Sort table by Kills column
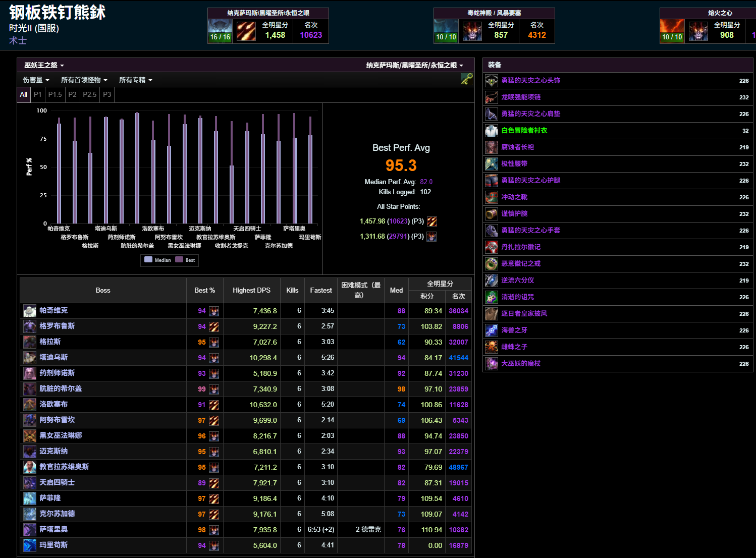Viewport: 756px width, 558px height. tap(292, 290)
